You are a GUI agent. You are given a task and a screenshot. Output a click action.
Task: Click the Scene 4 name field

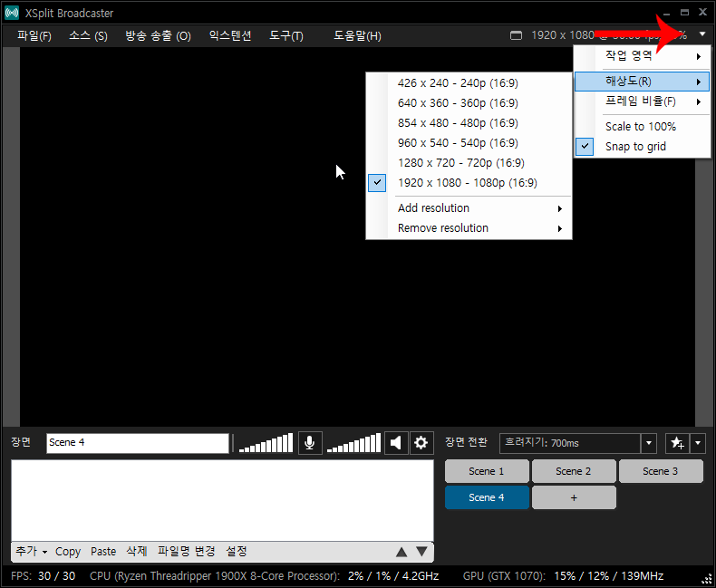point(138,443)
